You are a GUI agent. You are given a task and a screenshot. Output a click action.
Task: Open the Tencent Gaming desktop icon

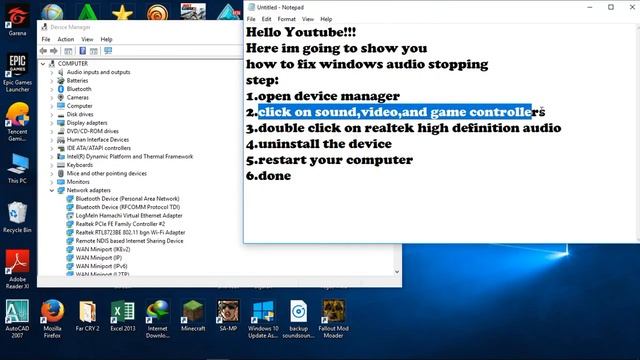tap(17, 122)
